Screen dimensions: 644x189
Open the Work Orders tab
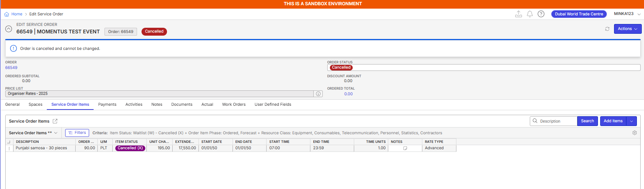pos(234,105)
